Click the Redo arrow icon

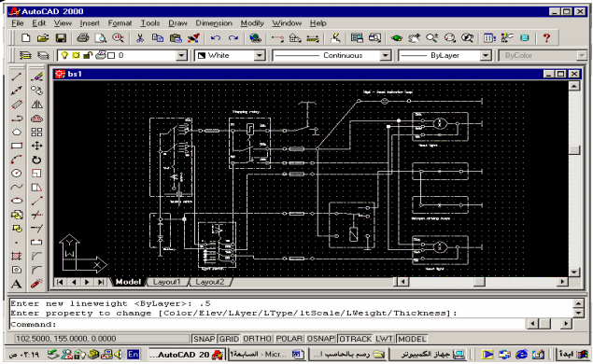[x=233, y=37]
